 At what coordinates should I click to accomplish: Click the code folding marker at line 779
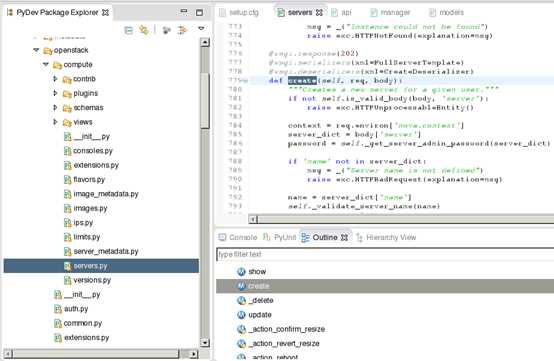(x=245, y=81)
